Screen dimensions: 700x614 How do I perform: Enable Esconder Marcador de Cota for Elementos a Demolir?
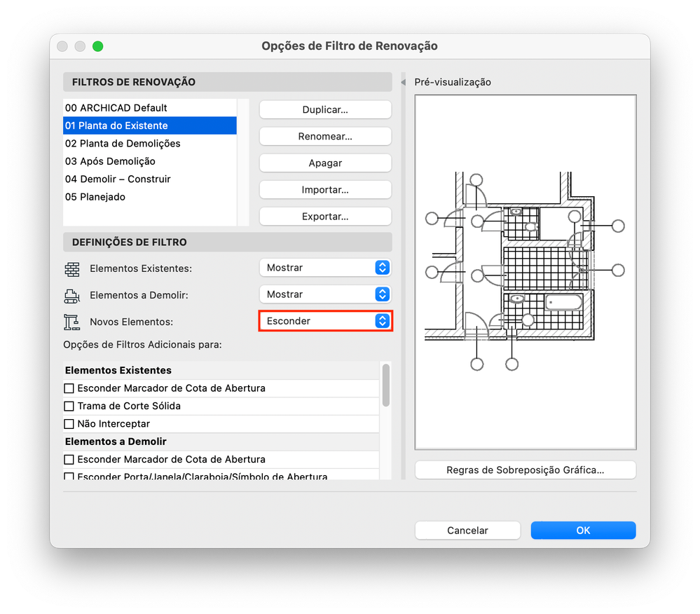(69, 460)
